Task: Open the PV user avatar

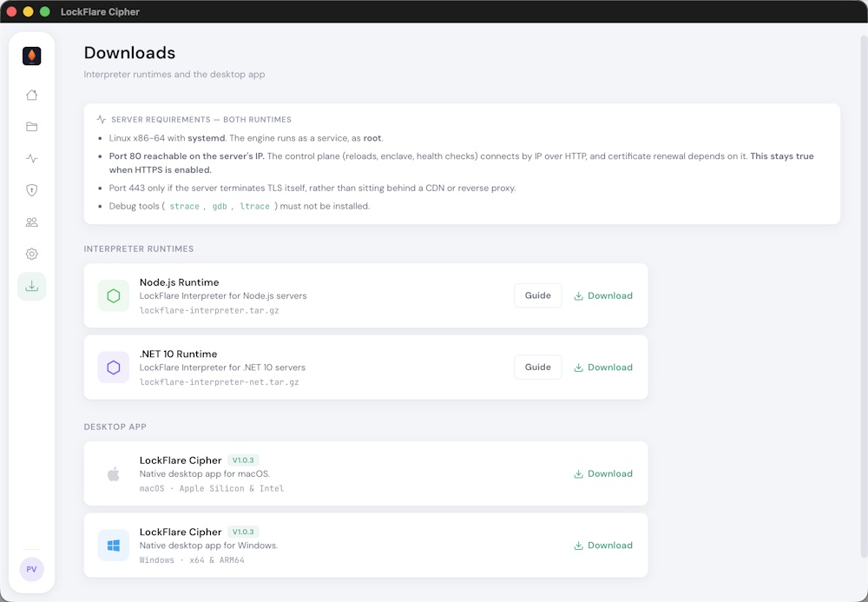Action: [31, 569]
